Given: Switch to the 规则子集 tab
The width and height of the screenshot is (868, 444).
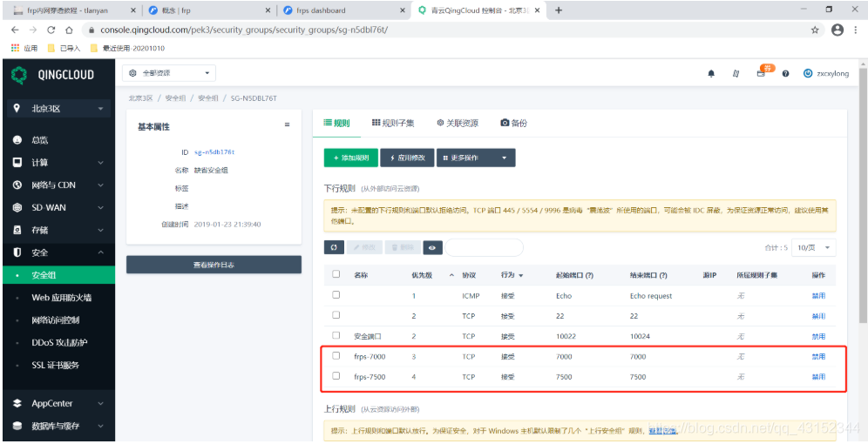Looking at the screenshot, I should pyautogui.click(x=393, y=124).
